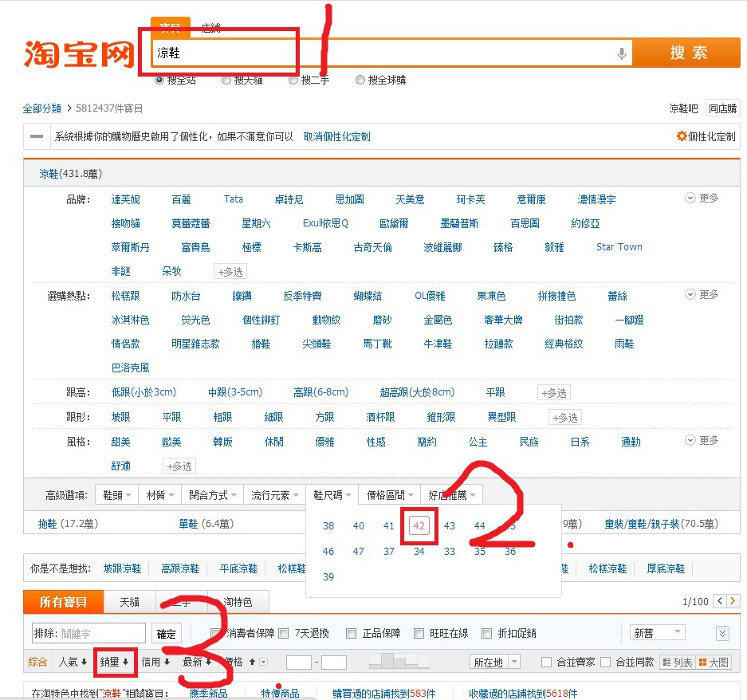The height and width of the screenshot is (700, 747).
Task: Select shoe size 42
Action: click(x=419, y=525)
